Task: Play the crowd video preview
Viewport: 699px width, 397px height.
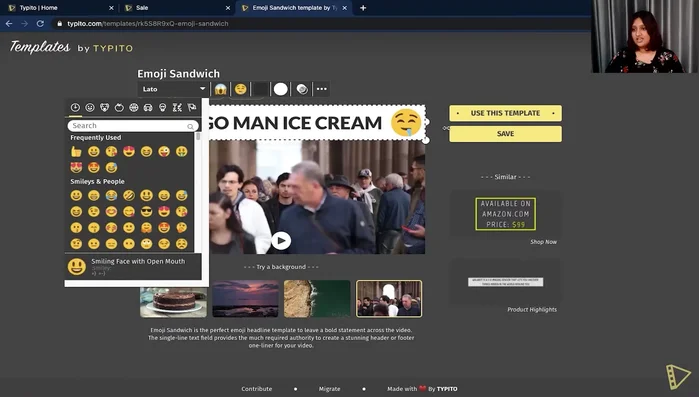Action: pyautogui.click(x=281, y=241)
